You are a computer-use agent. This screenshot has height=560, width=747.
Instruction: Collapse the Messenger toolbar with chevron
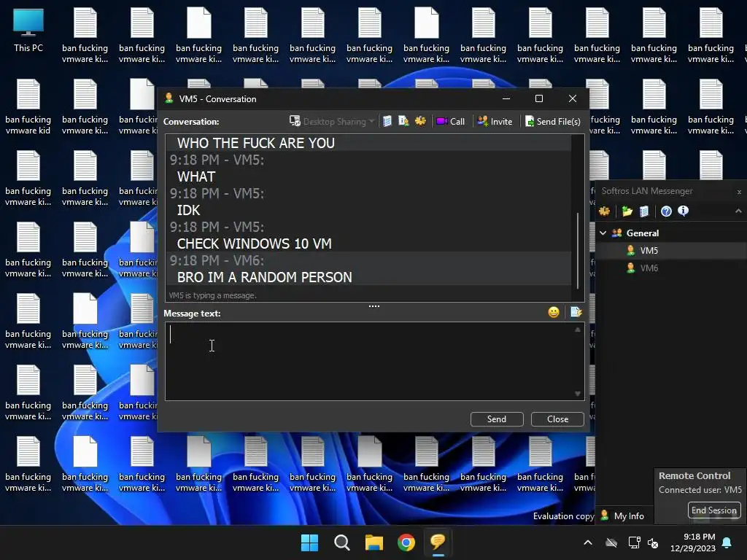tap(738, 211)
